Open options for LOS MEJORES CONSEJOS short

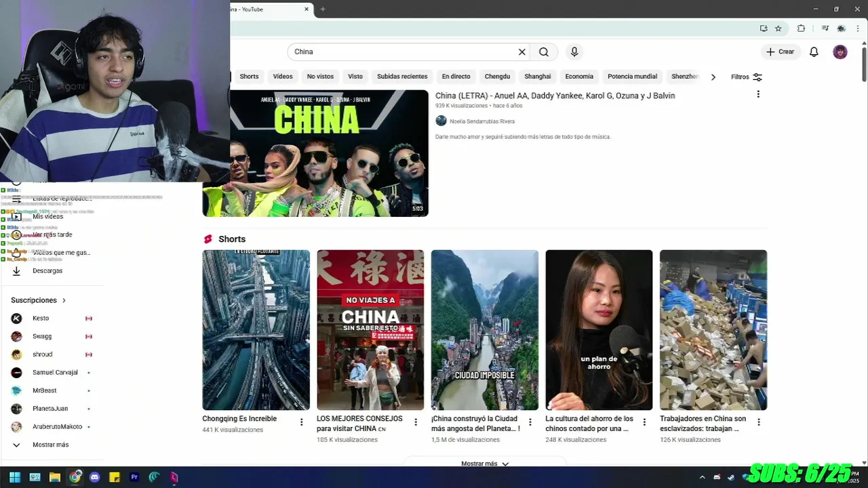tap(416, 422)
